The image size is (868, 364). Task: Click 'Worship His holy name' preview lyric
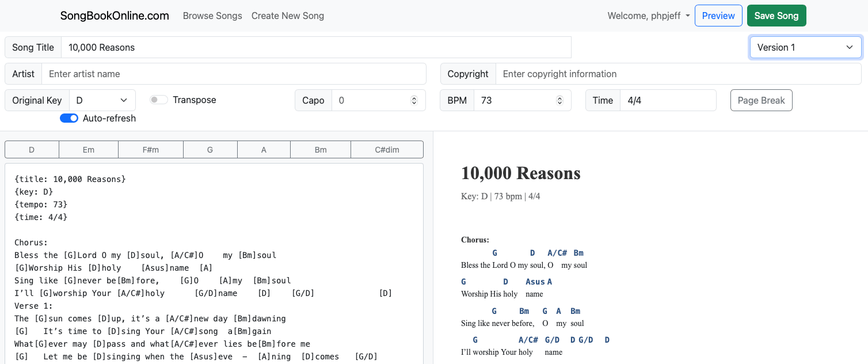(x=502, y=294)
